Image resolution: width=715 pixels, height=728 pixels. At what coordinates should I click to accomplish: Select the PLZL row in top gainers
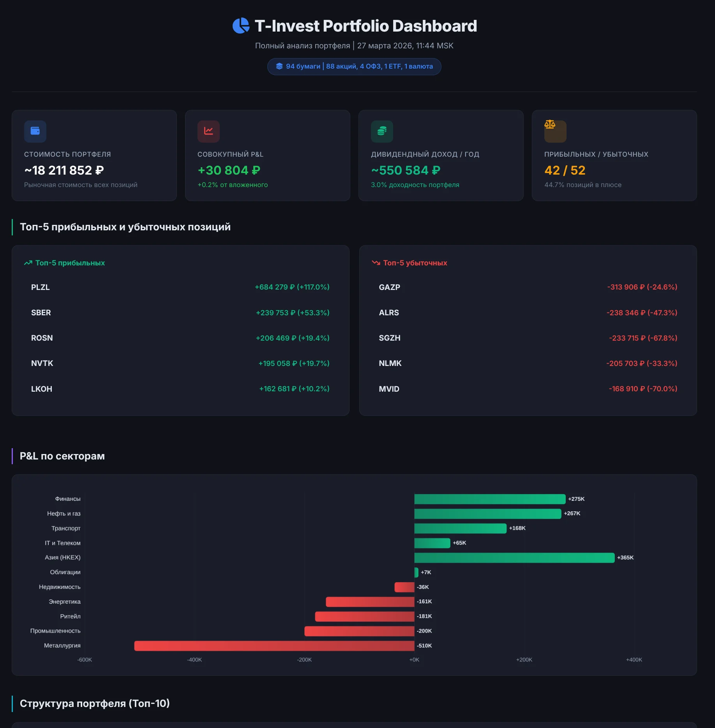(x=180, y=287)
